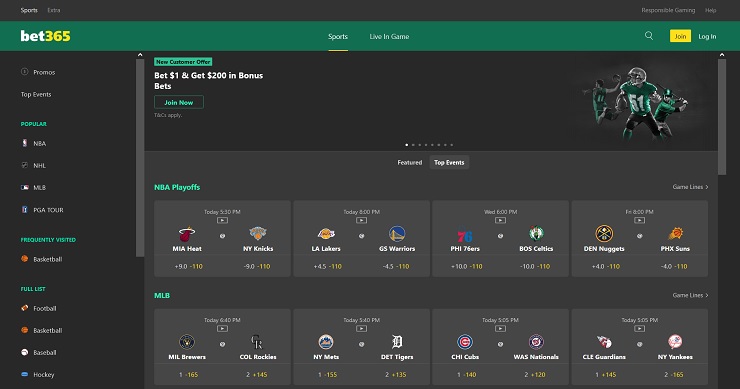Viewport: 740px width, 389px height.
Task: Select the Top Events tab
Action: coord(449,162)
